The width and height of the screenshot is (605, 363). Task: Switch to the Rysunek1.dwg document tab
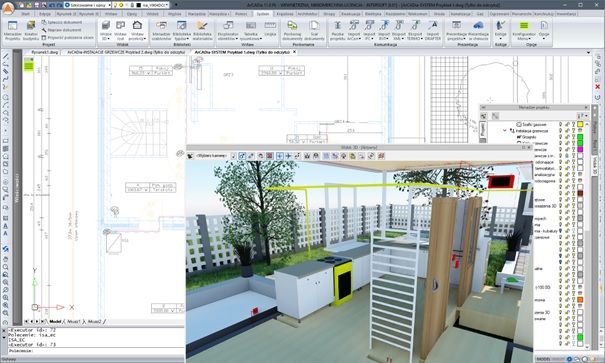[x=44, y=52]
